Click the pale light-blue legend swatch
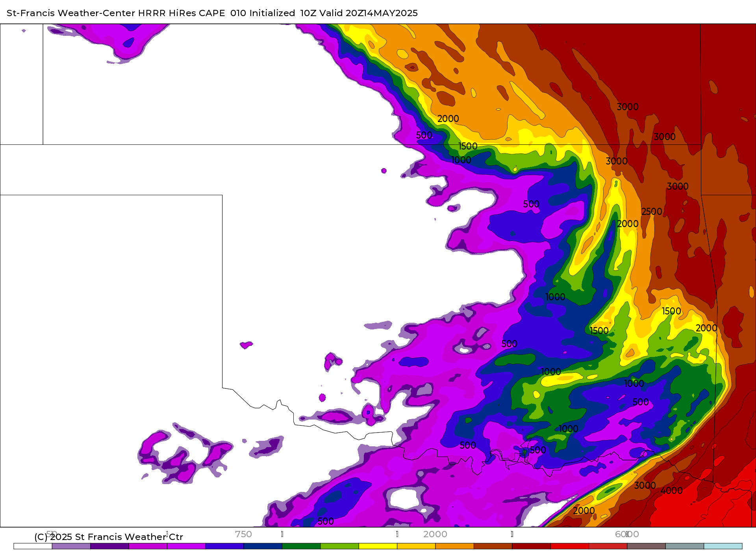 [x=723, y=546]
